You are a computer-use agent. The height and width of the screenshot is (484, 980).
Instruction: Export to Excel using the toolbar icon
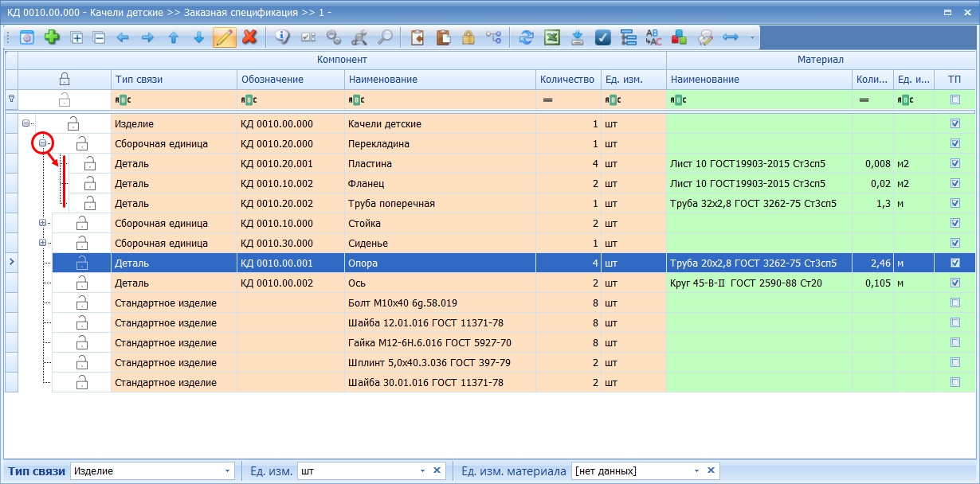point(551,37)
